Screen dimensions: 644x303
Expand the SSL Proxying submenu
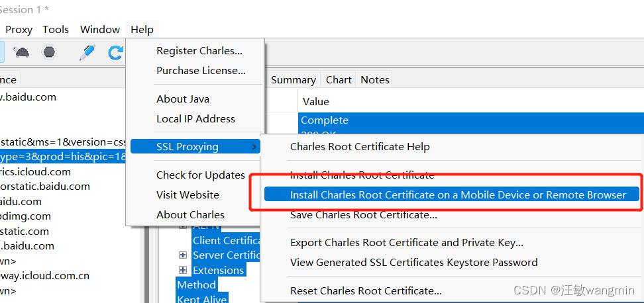(195, 146)
